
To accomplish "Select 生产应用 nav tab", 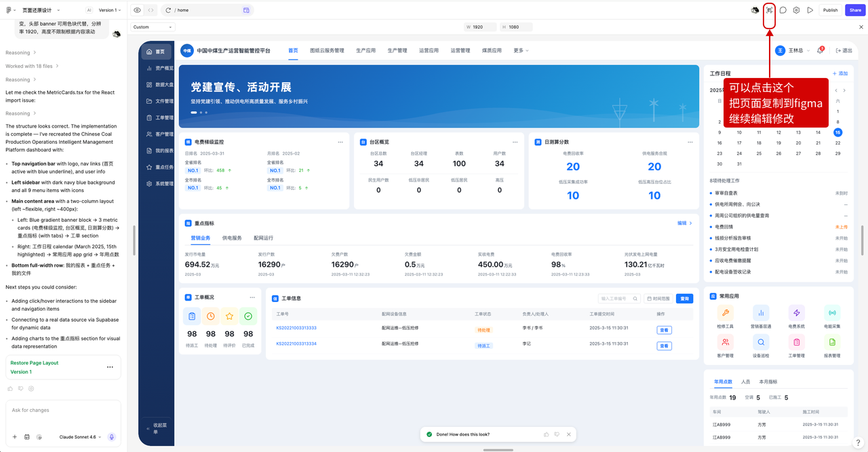I will pos(366,50).
